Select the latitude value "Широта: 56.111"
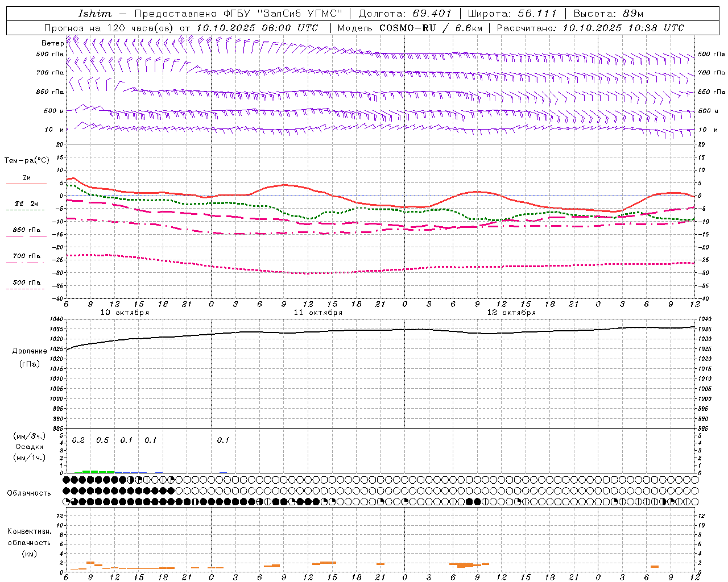The width and height of the screenshot is (728, 582). [512, 14]
